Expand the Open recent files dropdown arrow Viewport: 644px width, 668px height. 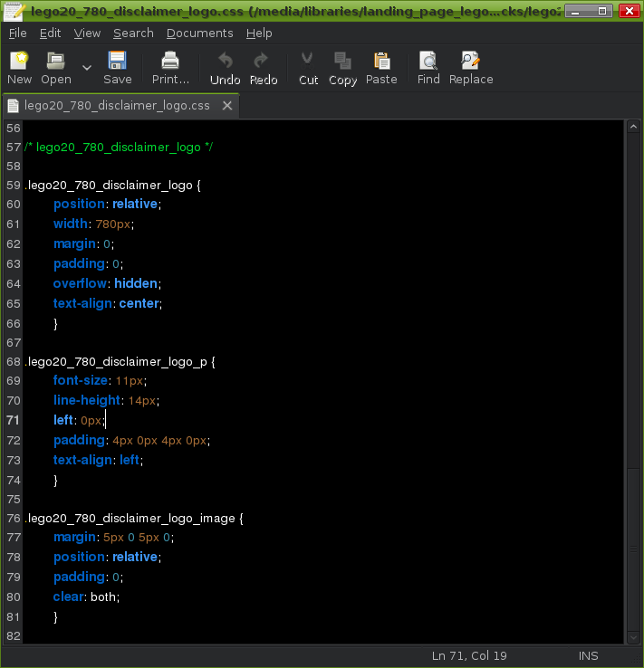pos(87,67)
